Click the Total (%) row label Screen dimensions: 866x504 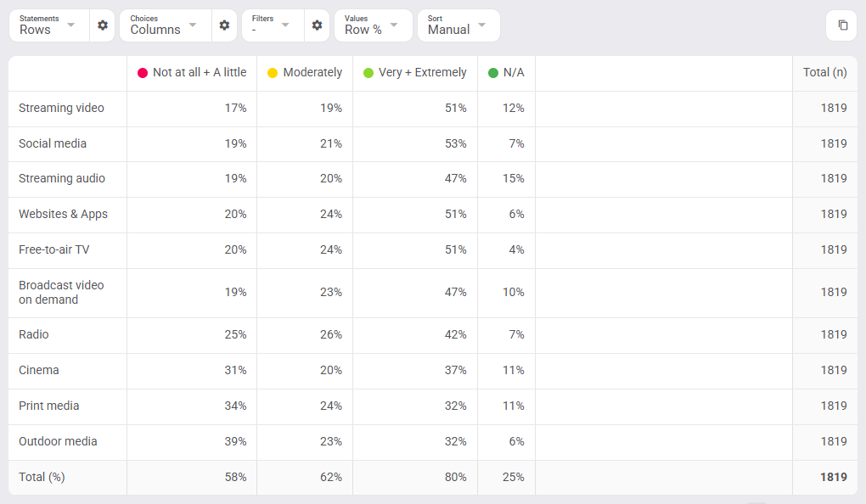[x=42, y=477]
